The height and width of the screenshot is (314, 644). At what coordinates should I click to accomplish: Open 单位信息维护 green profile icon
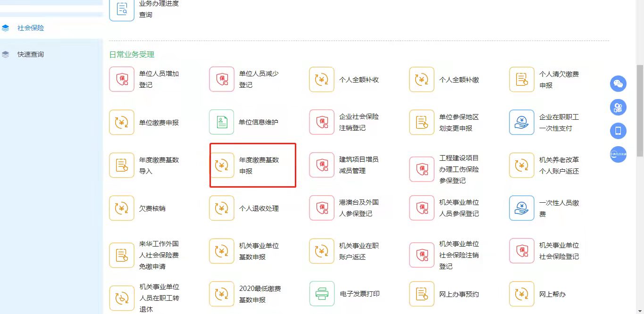click(x=222, y=122)
